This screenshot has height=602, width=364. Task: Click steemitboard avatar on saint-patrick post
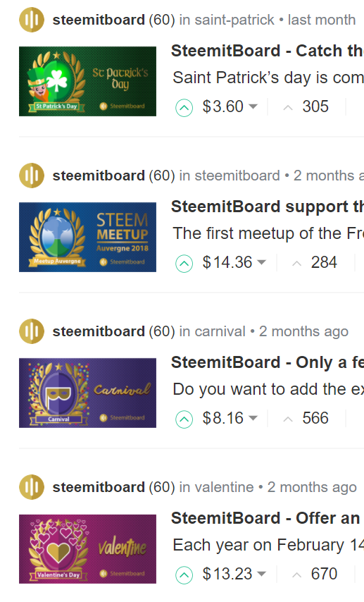point(32,20)
